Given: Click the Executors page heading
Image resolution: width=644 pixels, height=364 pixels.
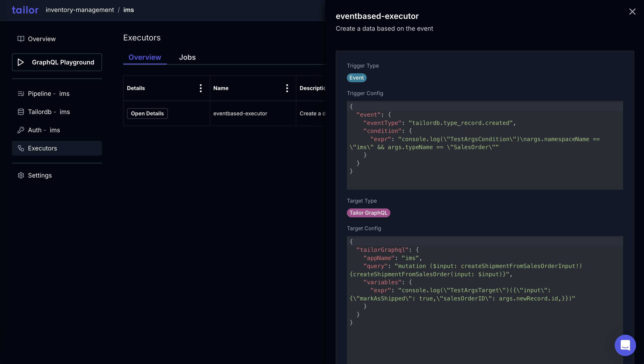Looking at the screenshot, I should (x=142, y=38).
